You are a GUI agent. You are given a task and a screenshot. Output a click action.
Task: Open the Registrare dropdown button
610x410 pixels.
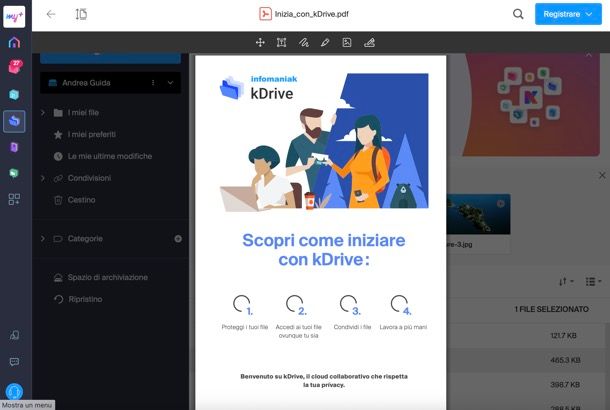[x=568, y=14]
